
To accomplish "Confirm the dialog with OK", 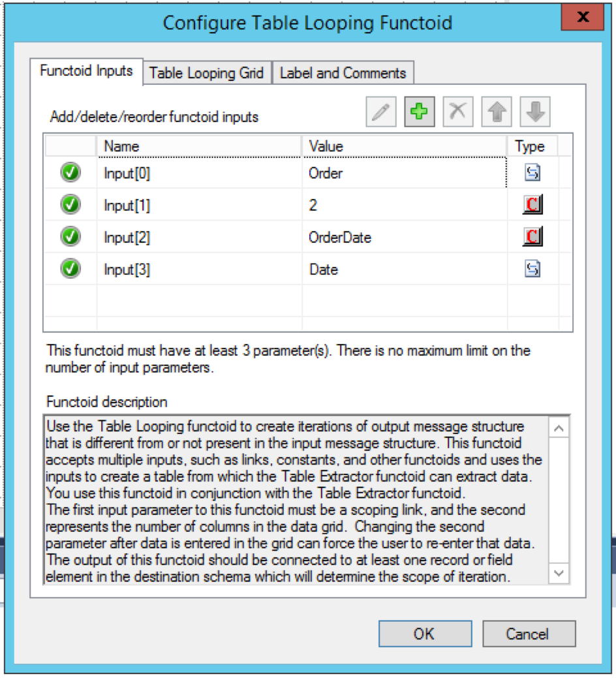I will (x=425, y=634).
